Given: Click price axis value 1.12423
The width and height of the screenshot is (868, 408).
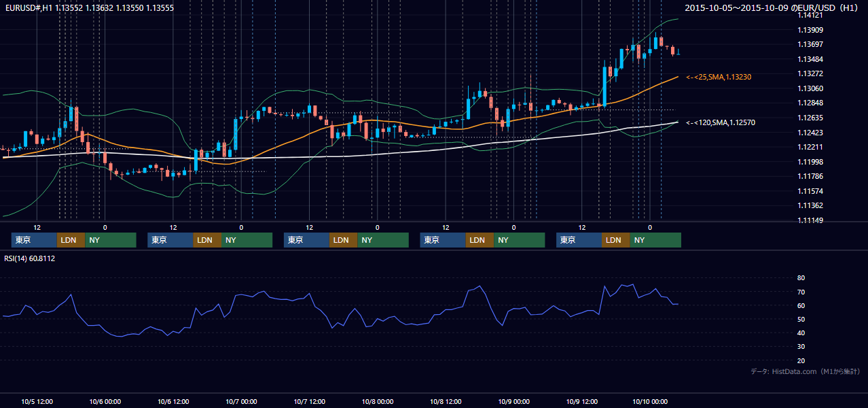Looking at the screenshot, I should pyautogui.click(x=810, y=133).
